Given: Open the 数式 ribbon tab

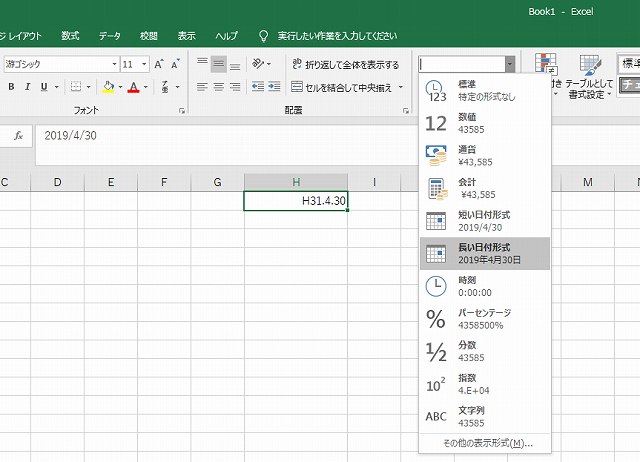Looking at the screenshot, I should point(70,36).
